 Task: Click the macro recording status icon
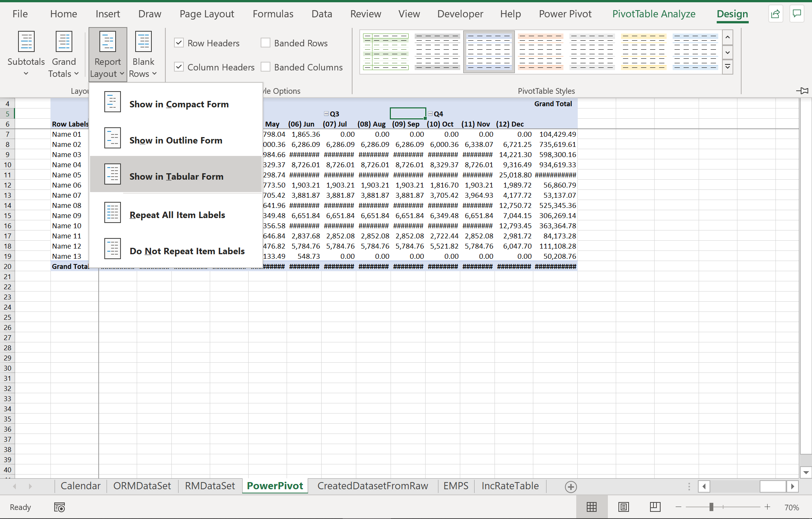pyautogui.click(x=60, y=507)
